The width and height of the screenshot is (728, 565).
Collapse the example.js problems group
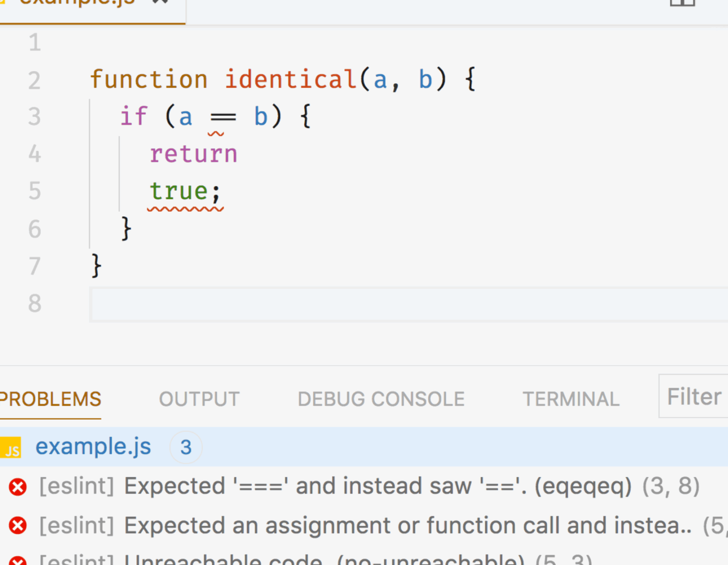click(x=93, y=447)
